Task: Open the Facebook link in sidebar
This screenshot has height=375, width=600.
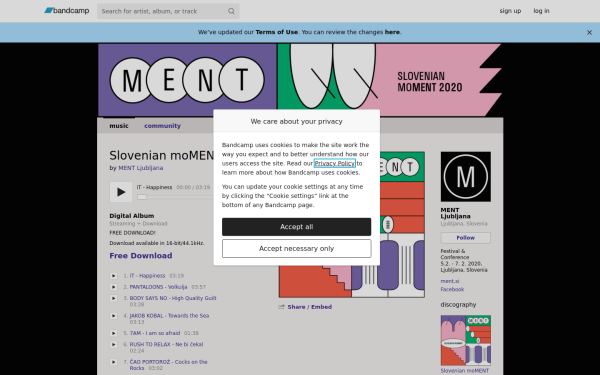Action: [x=452, y=289]
